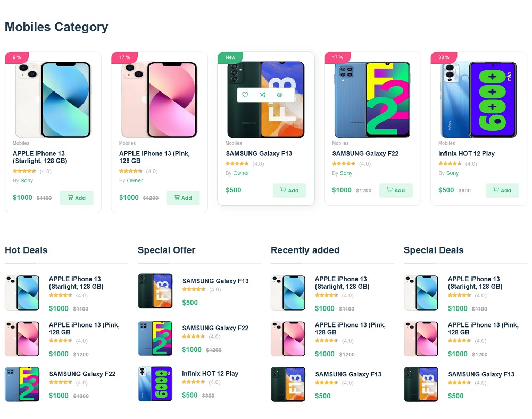
Task: Add iPhone 13 Starlight card to cart
Action: click(x=77, y=198)
